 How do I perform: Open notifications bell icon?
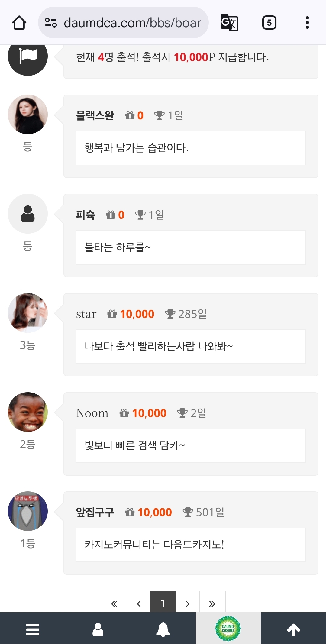tap(163, 629)
